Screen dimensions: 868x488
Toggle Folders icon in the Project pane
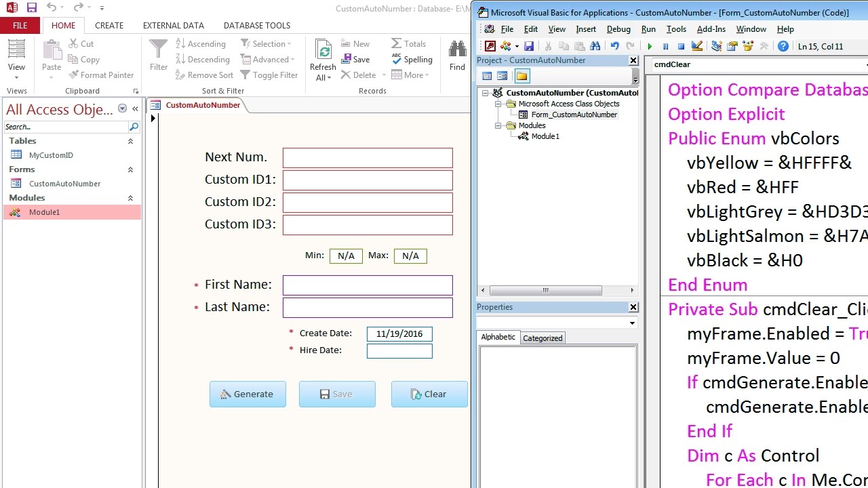click(x=521, y=76)
